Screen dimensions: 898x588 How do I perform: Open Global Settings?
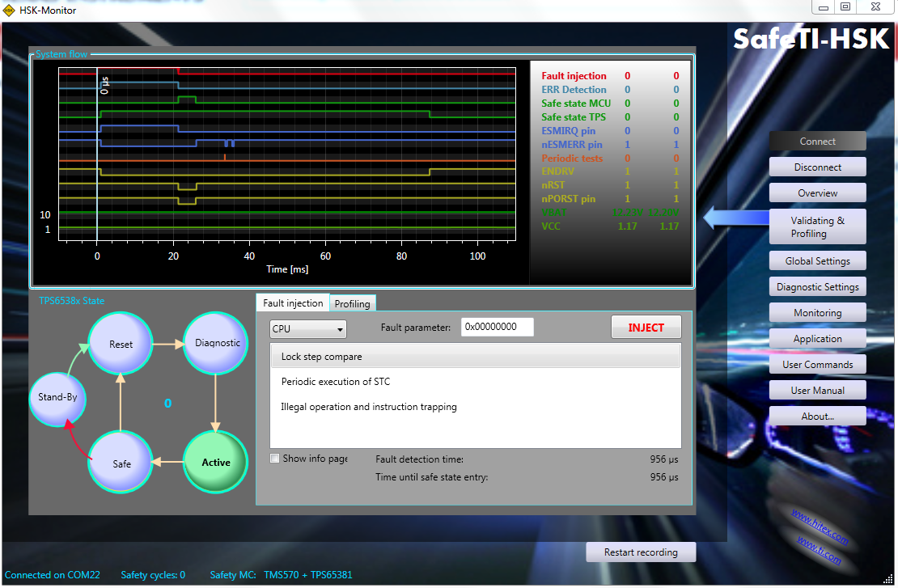(817, 261)
